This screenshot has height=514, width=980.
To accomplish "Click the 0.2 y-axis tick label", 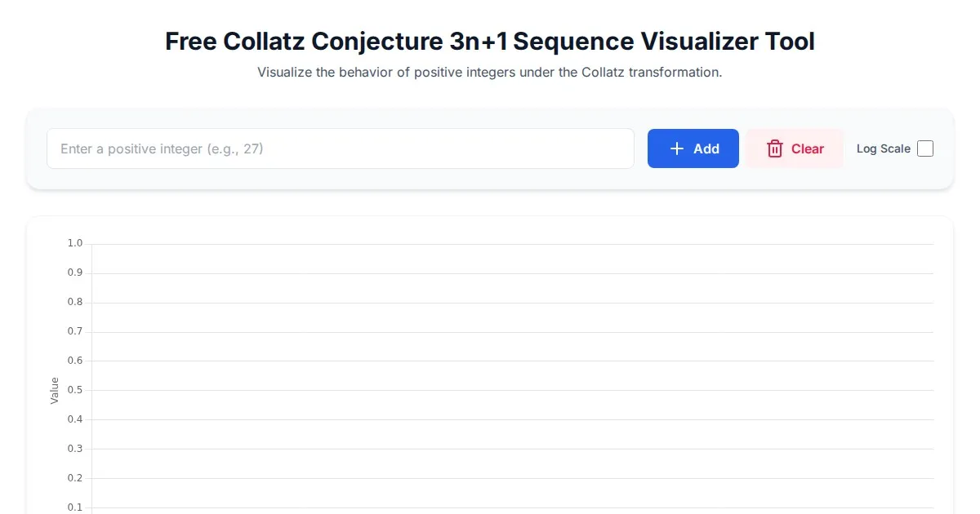I will point(75,478).
